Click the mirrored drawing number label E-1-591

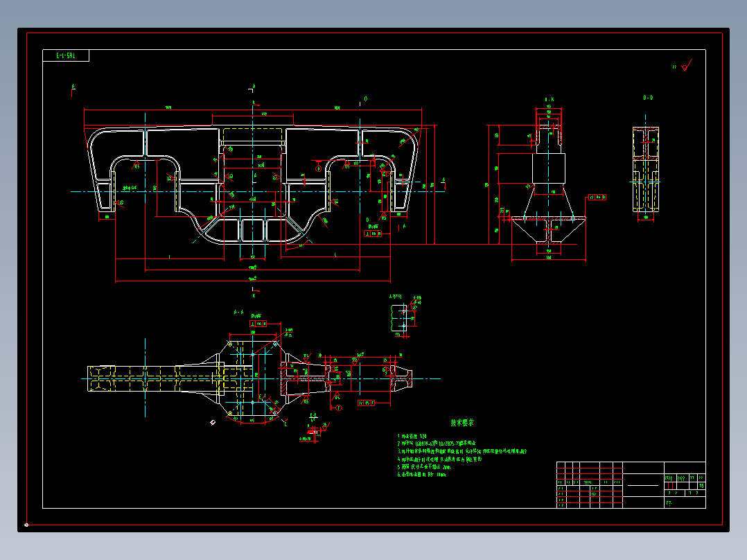click(66, 55)
